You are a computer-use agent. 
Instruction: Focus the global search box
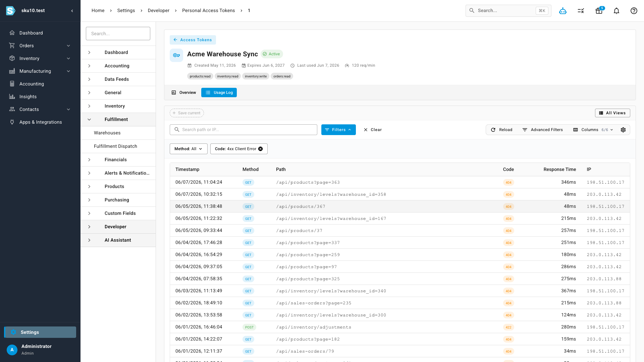[508, 11]
